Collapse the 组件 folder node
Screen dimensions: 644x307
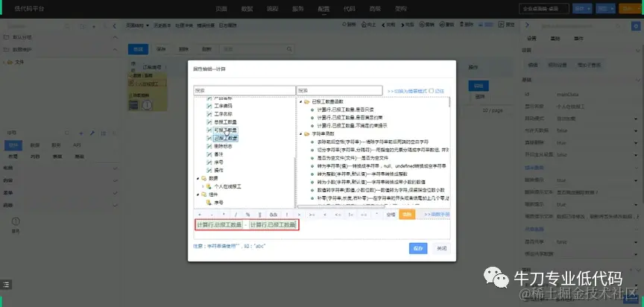[198, 194]
